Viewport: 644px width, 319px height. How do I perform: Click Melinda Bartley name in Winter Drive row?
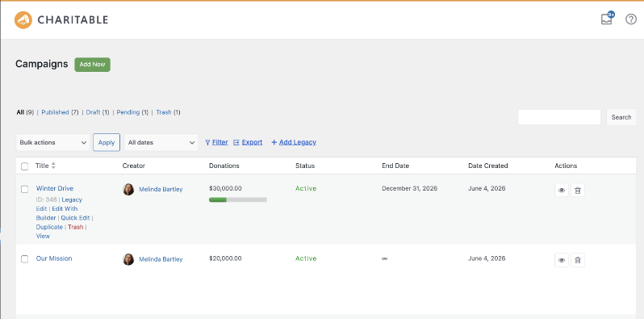(161, 189)
